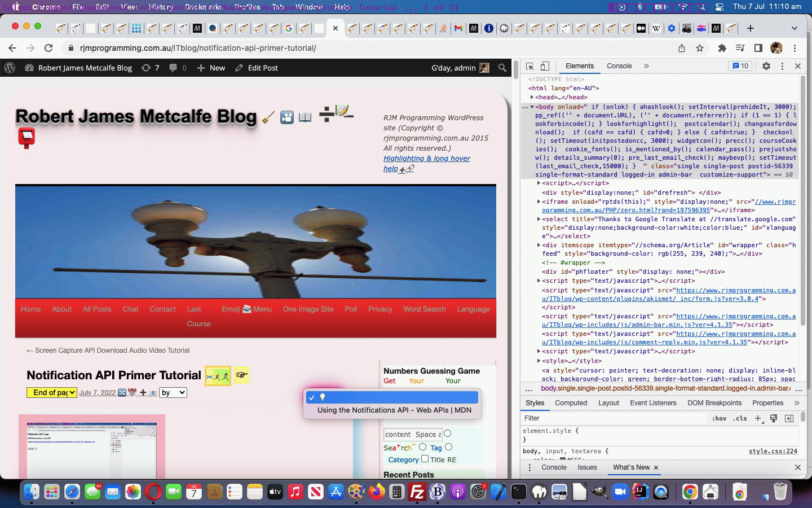The image size is (812, 508).
Task: Toggle computed styles sidebar pane icon
Action: pyautogui.click(x=789, y=418)
